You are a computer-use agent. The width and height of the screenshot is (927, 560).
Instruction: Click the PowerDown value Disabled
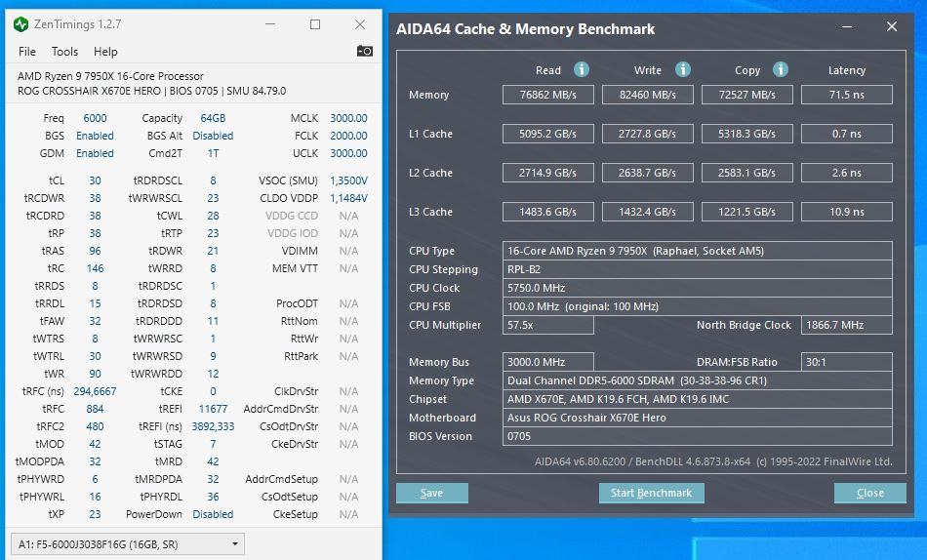click(213, 514)
